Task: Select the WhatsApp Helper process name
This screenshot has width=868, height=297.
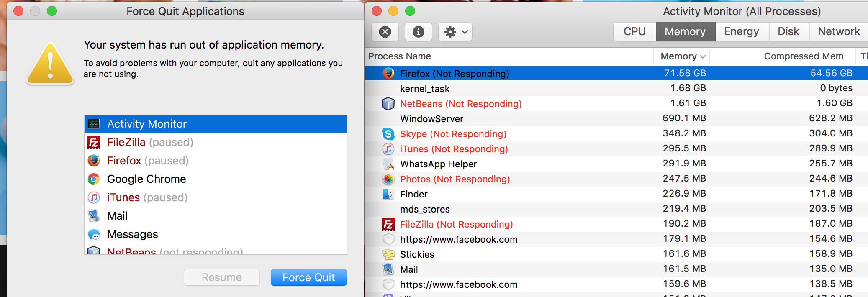Action: click(439, 164)
